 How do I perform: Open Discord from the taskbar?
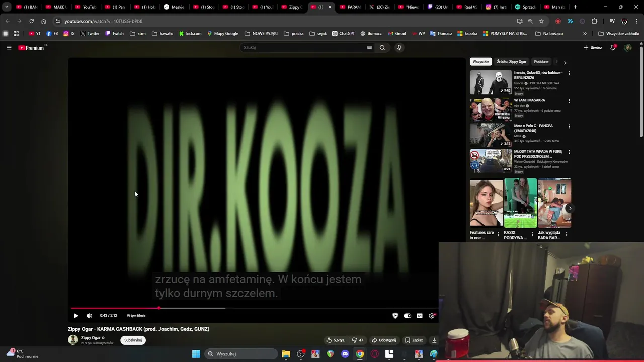click(x=345, y=354)
